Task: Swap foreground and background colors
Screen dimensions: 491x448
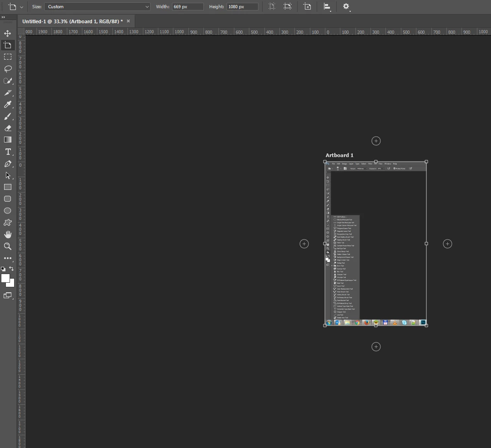Action: (11, 269)
